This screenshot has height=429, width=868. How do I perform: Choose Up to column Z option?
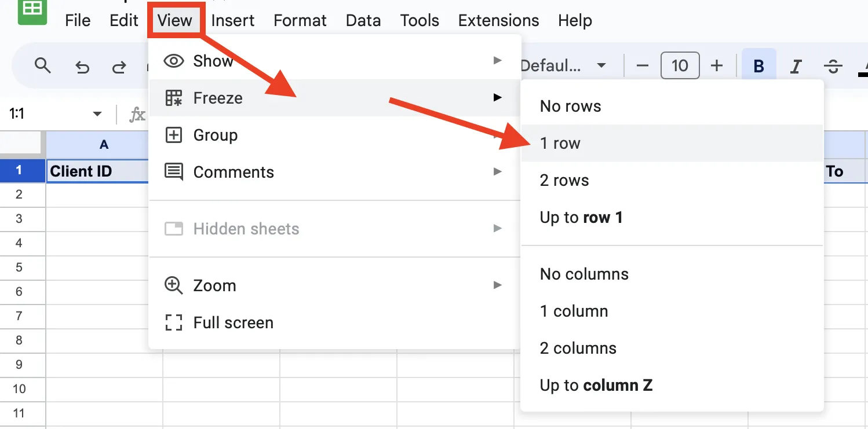pos(672,385)
